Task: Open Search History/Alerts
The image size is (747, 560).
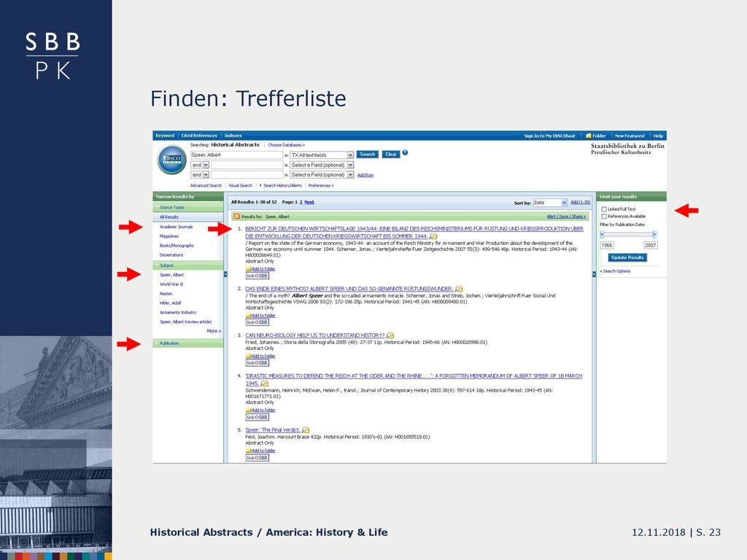Action: tap(282, 186)
